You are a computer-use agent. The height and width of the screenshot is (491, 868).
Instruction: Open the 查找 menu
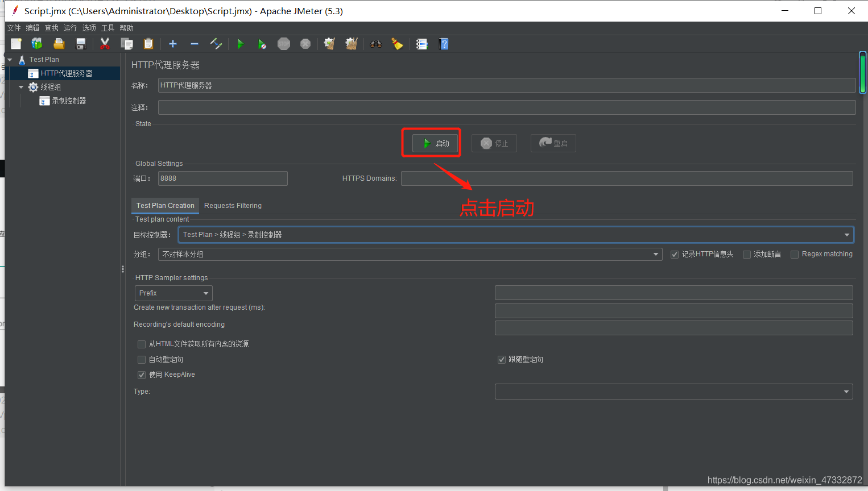tap(51, 28)
